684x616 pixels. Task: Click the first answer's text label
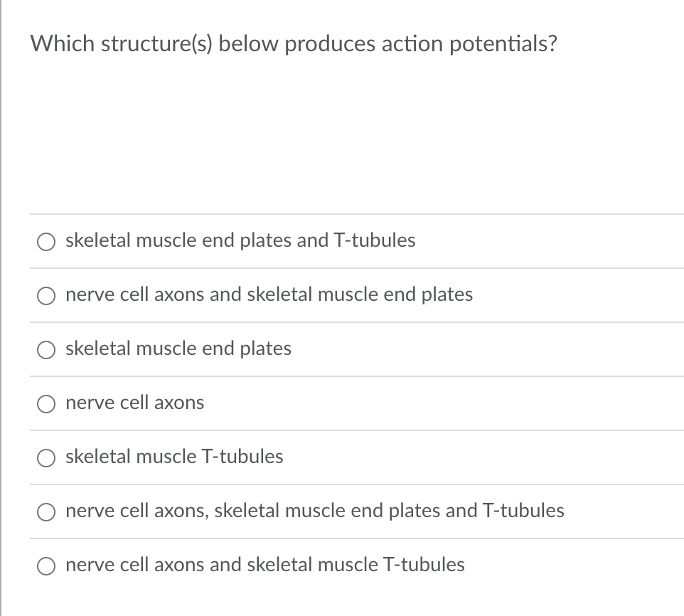[240, 240]
